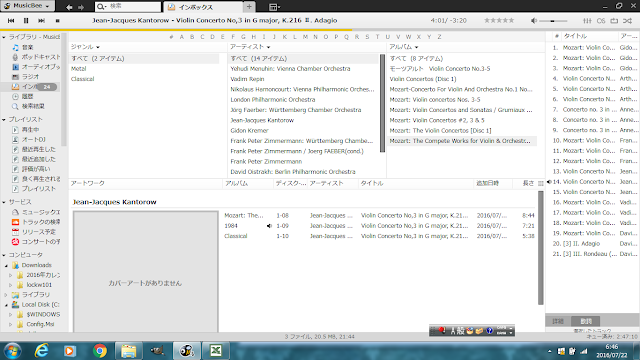This screenshot has height=360, width=640.
Task: Open the equalizer settings icon
Action: (x=587, y=20)
